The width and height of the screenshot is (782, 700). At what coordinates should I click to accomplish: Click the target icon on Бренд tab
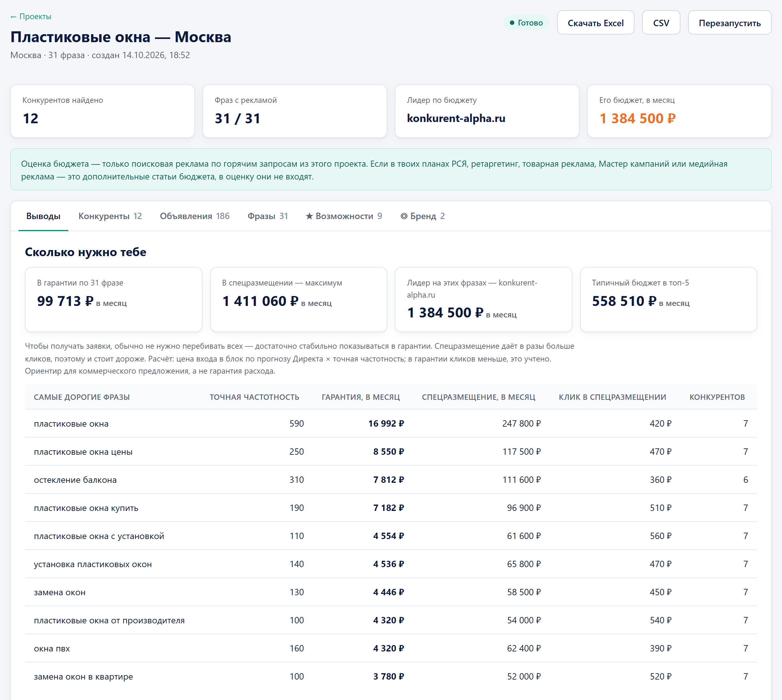(404, 216)
